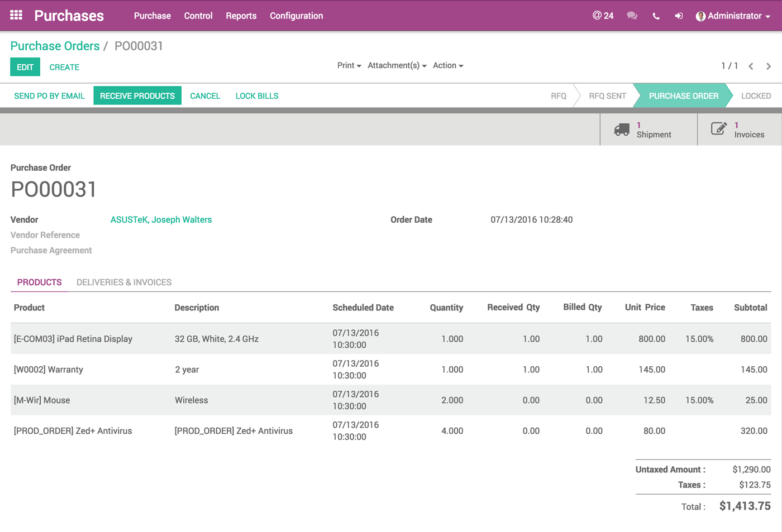The image size is (782, 532).
Task: Open the Action dropdown menu
Action: (447, 65)
